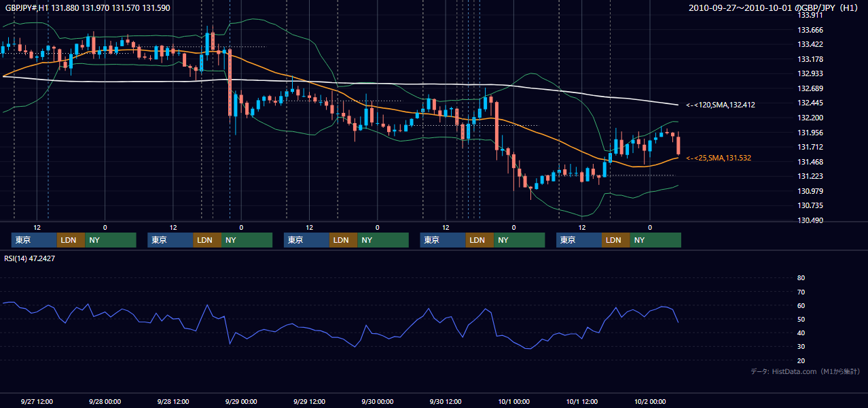Click the RSI(14) 47.2427 indicator label
The height and width of the screenshot is (408, 868).
pos(30,258)
